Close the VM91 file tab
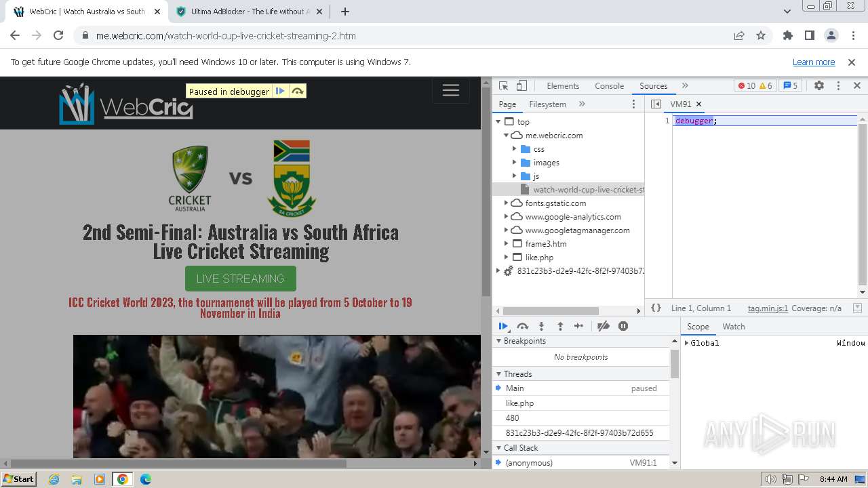Viewport: 868px width, 488px height. click(698, 104)
